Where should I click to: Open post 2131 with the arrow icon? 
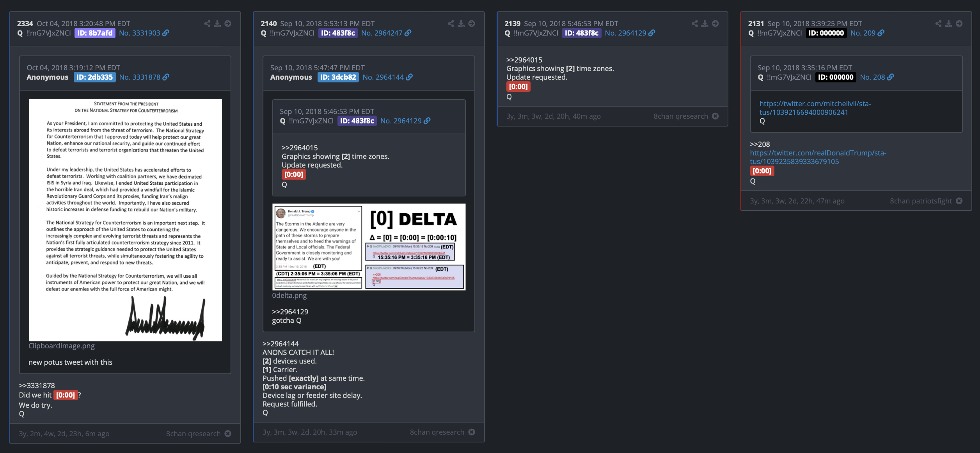959,23
